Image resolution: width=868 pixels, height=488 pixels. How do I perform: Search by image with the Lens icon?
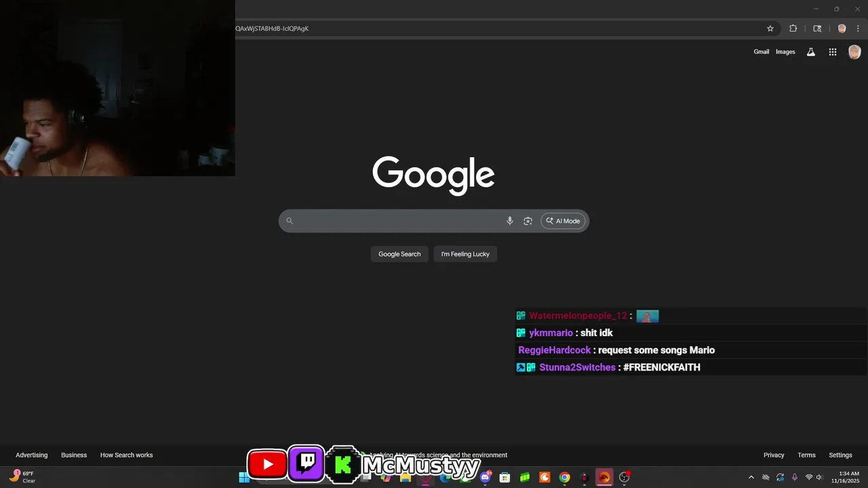coord(528,221)
